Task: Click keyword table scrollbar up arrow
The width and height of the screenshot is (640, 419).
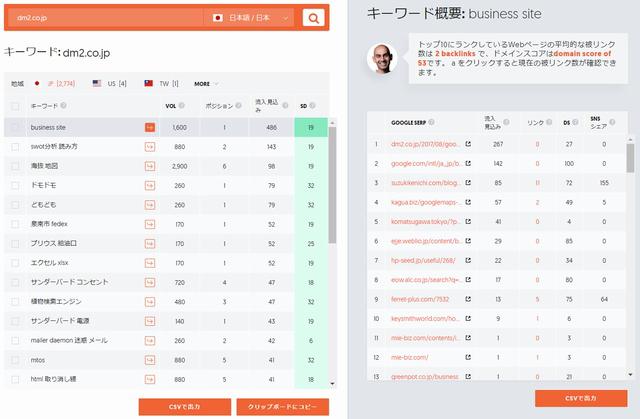Action: (x=332, y=122)
